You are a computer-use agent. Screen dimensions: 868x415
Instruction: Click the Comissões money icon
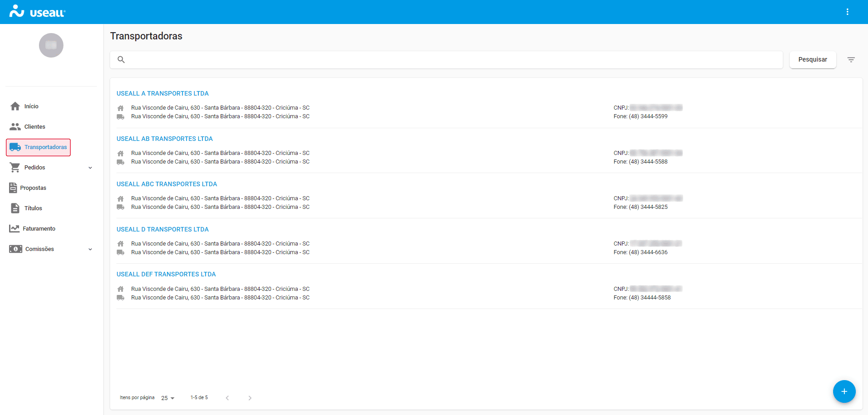(x=15, y=249)
